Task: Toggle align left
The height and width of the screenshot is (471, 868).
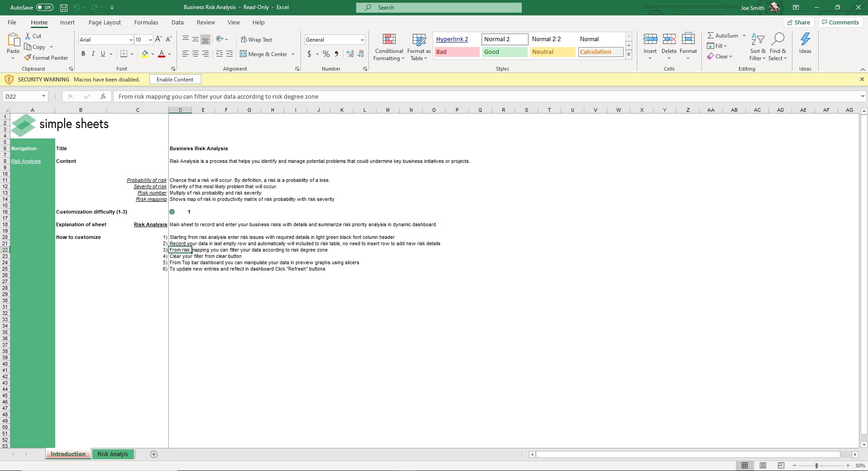Action: 186,54
